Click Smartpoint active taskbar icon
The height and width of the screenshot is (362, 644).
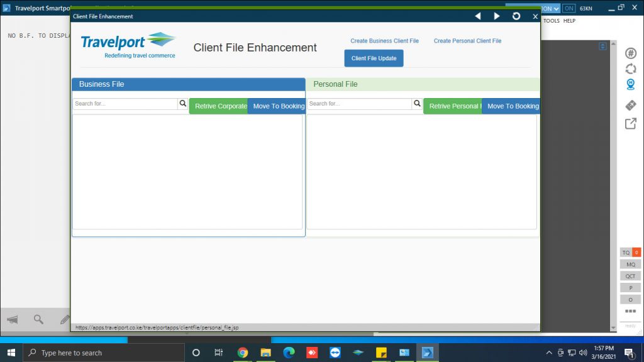[428, 353]
